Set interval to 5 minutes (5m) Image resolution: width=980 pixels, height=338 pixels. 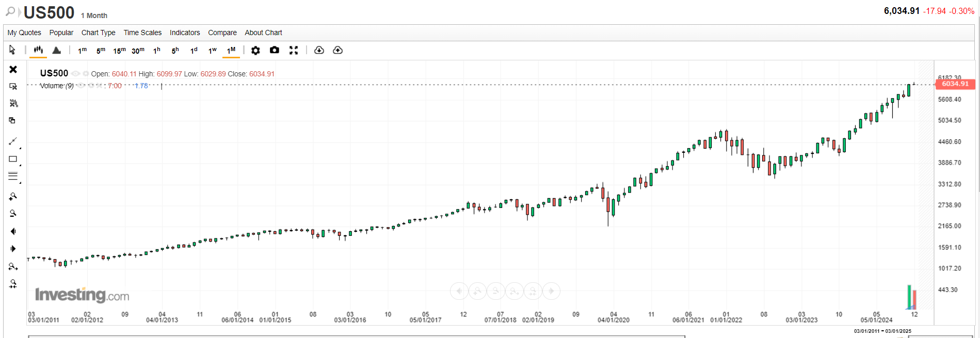pyautogui.click(x=101, y=50)
